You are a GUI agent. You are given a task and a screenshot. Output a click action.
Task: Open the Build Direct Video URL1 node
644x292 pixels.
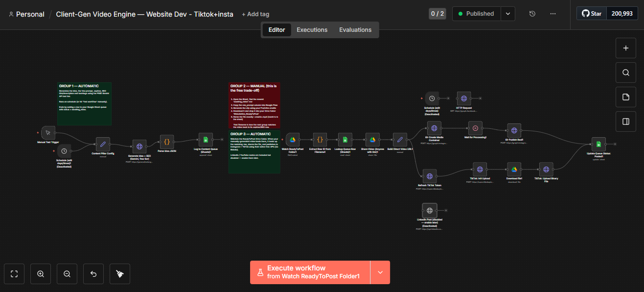(400, 140)
